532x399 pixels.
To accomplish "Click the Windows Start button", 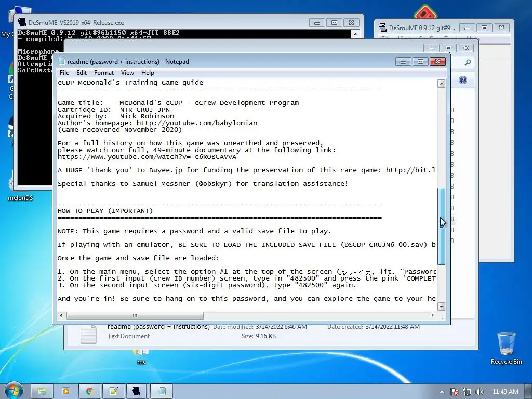I will (x=14, y=391).
